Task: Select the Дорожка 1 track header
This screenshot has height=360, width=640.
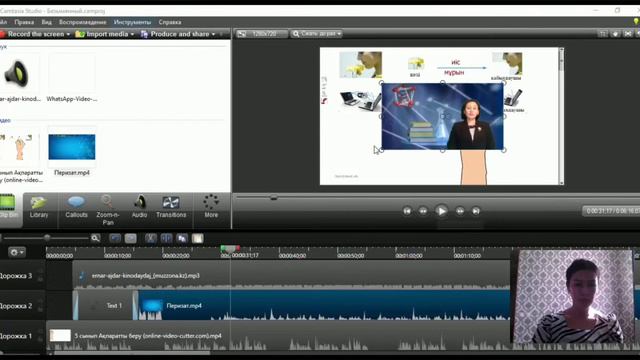Action: coord(22,336)
